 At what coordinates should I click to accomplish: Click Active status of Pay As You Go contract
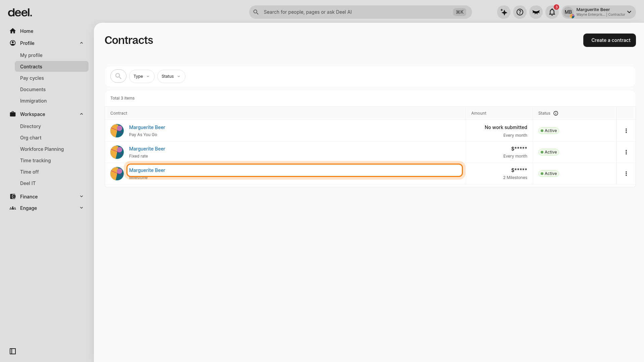coord(549,131)
